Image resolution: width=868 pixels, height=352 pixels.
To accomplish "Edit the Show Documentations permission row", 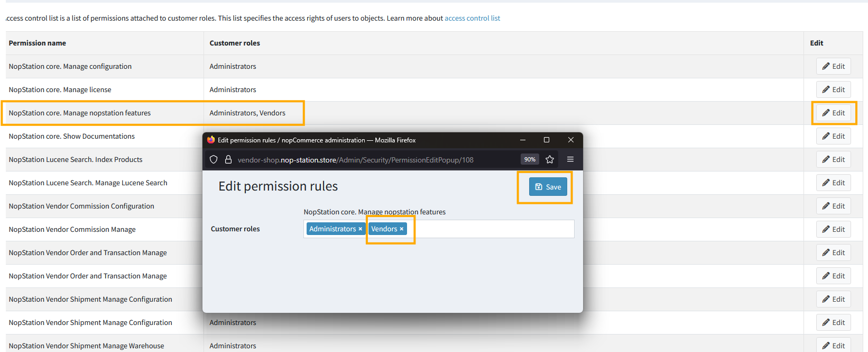I will point(834,136).
